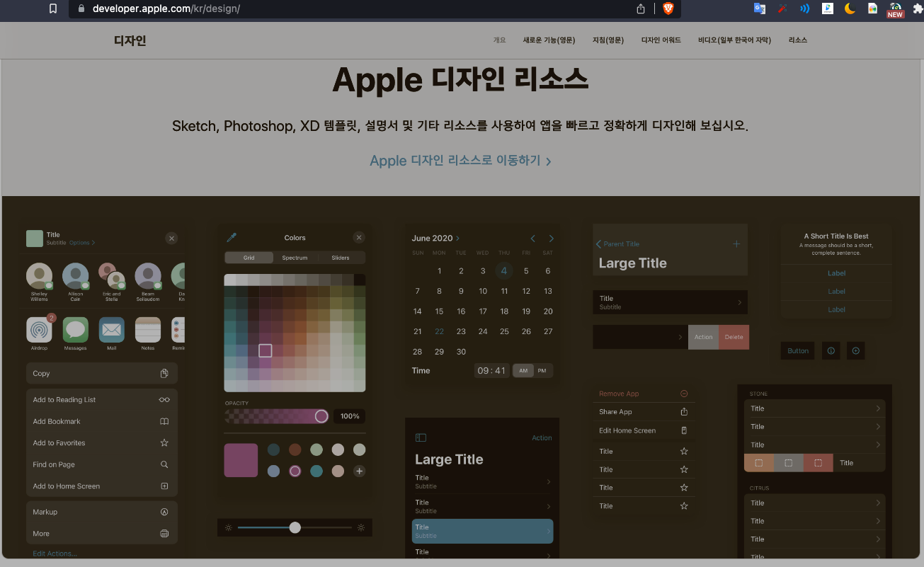Select the large purple color swatch
Screen dimensions: 924x567
pos(241,460)
